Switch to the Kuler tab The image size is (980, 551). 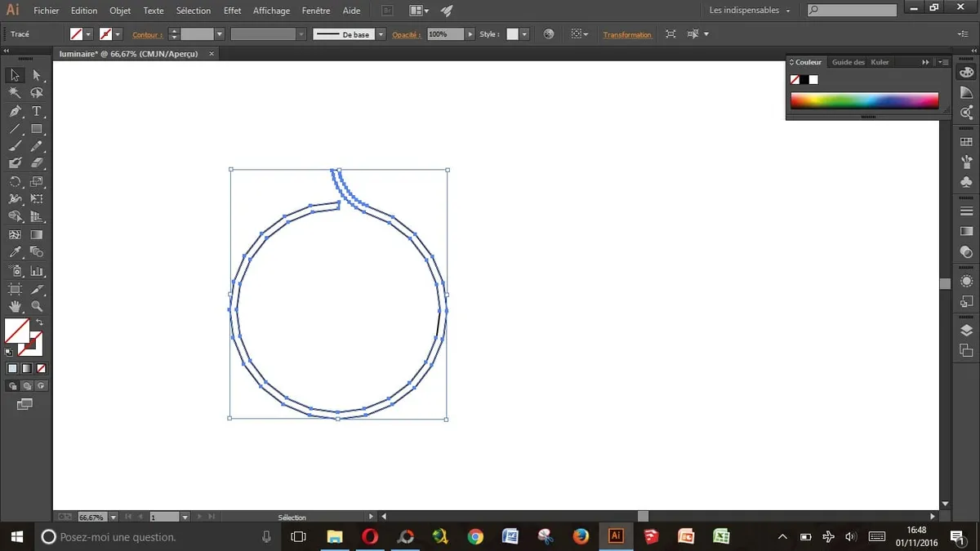point(880,62)
